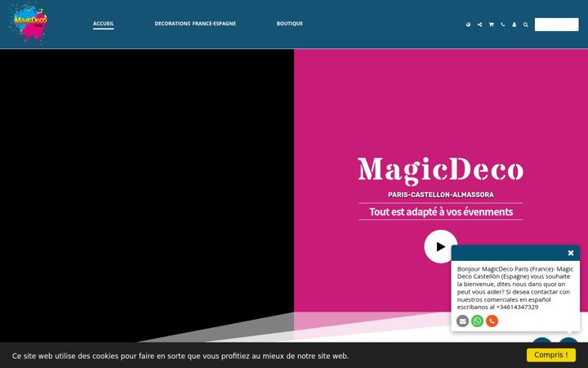Screen dimensions: 588x368
Task: Click the Bonjour MagicDeco welcome message text
Action: (514, 288)
